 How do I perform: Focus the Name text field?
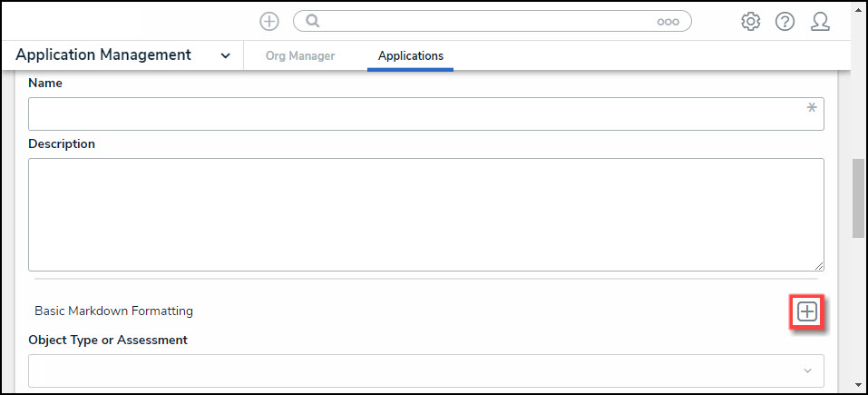[x=417, y=114]
